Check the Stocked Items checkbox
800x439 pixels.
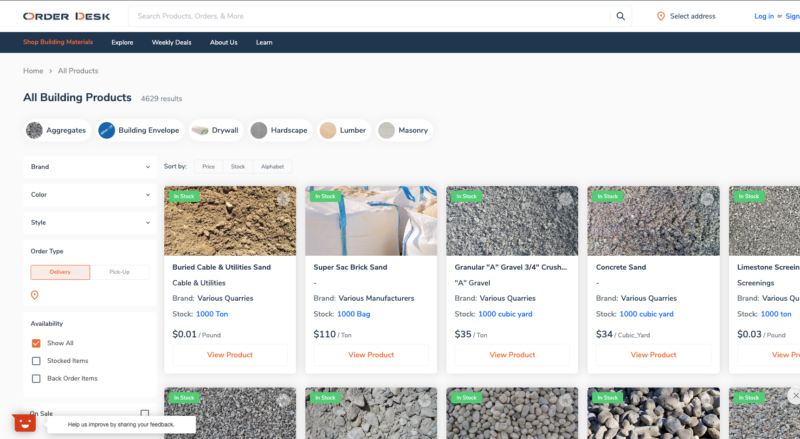(x=36, y=361)
